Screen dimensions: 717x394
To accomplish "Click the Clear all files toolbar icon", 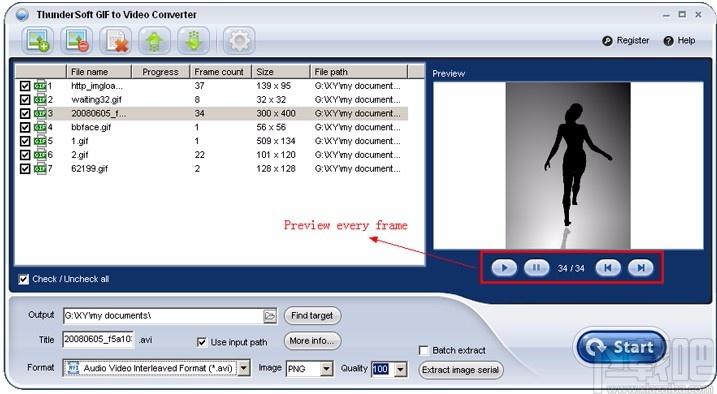I will tap(116, 40).
